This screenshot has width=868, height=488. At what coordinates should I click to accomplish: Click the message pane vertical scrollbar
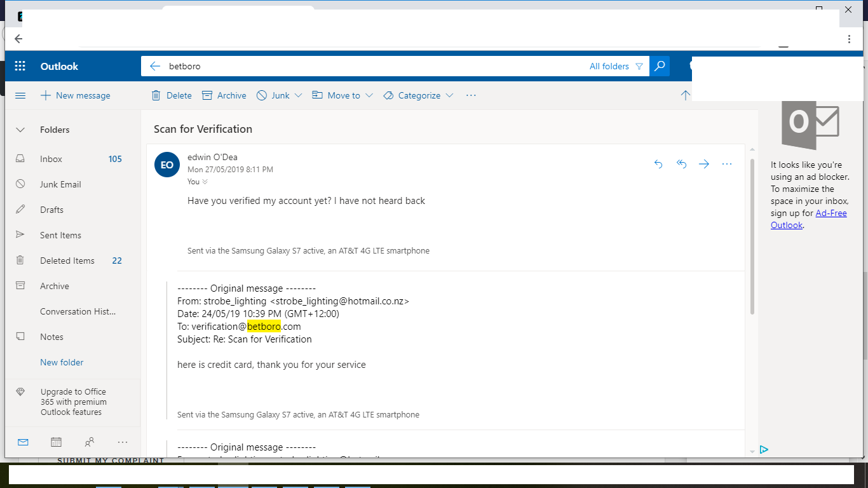752,236
